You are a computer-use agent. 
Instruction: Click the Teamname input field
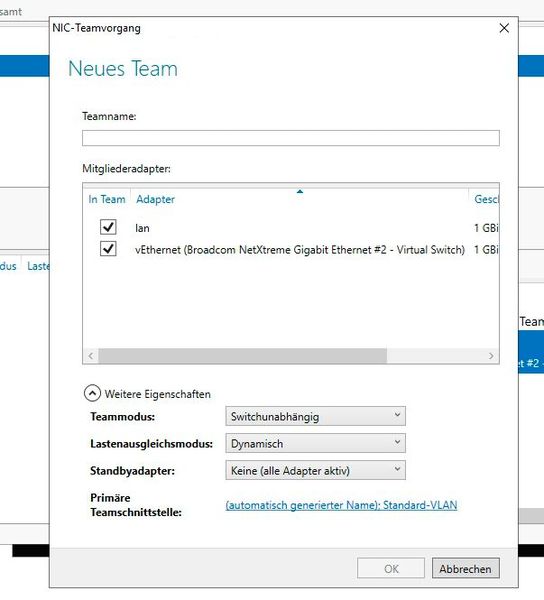coord(291,138)
